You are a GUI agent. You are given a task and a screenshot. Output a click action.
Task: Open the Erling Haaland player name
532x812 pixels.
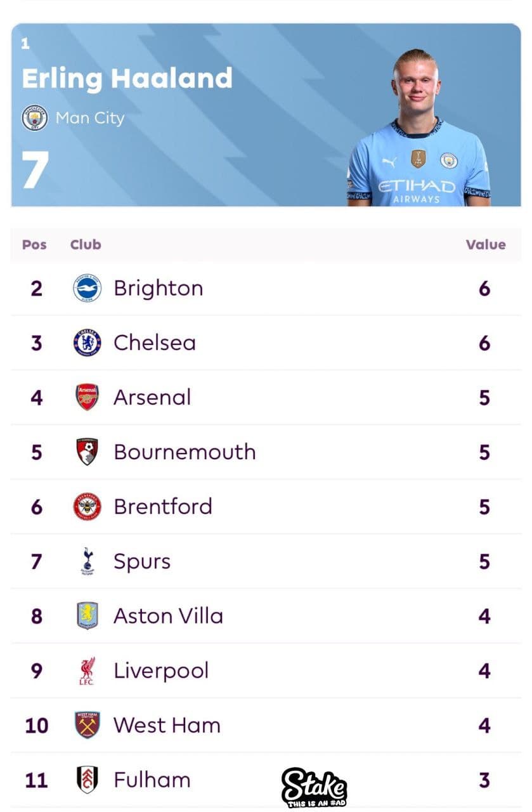(127, 79)
